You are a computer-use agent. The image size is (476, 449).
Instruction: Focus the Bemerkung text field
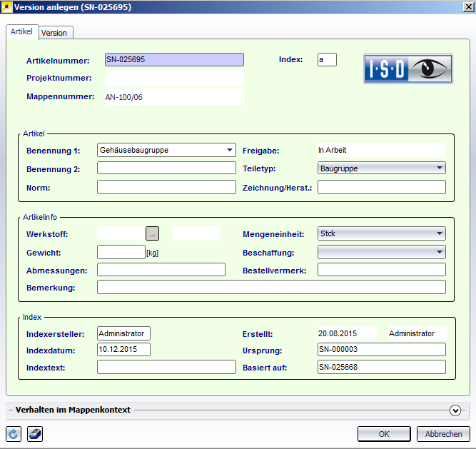click(x=270, y=287)
